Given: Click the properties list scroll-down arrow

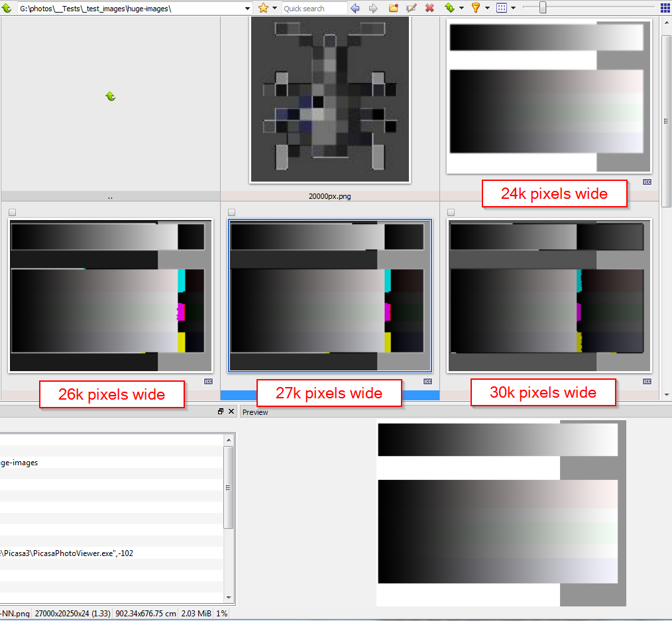Looking at the screenshot, I should pyautogui.click(x=229, y=597).
